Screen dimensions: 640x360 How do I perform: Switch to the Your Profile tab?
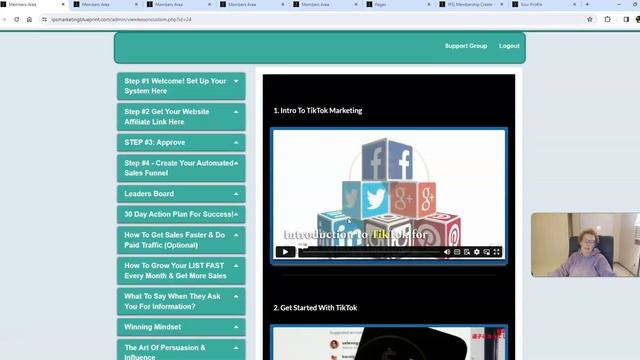click(544, 4)
